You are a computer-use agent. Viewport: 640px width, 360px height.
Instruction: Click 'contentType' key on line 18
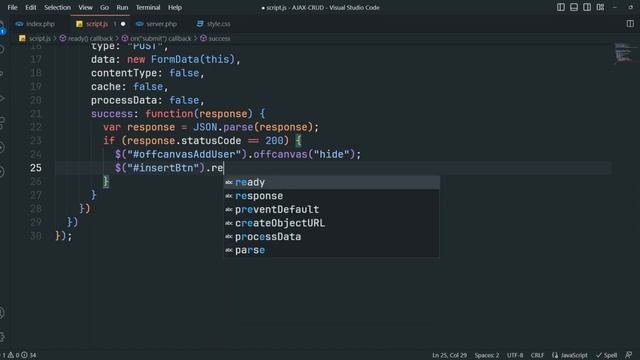click(x=124, y=73)
